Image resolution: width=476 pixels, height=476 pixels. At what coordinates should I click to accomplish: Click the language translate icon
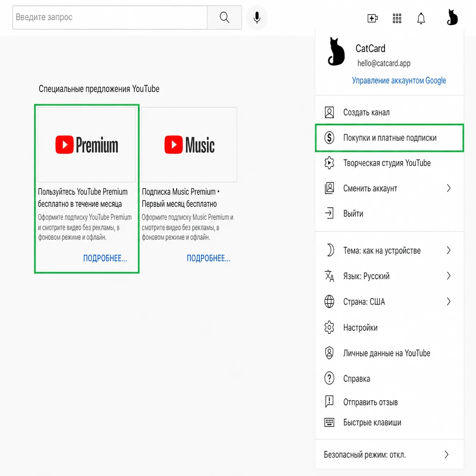330,276
